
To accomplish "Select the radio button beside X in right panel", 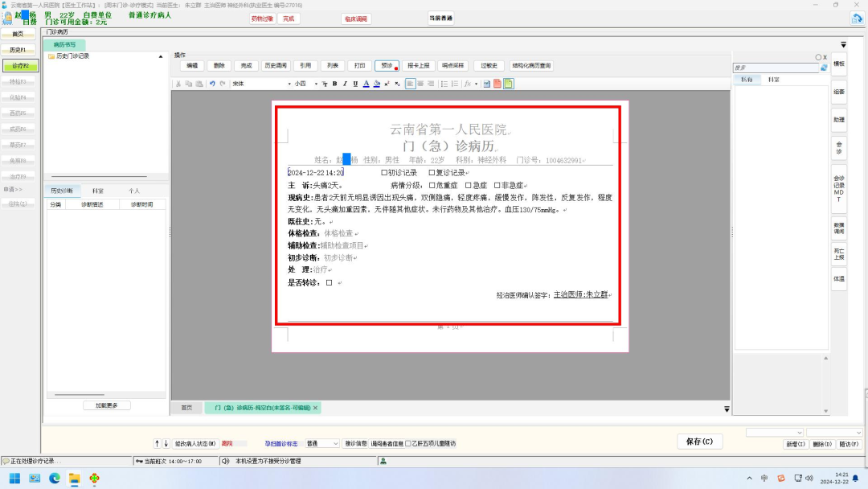I will tap(818, 57).
